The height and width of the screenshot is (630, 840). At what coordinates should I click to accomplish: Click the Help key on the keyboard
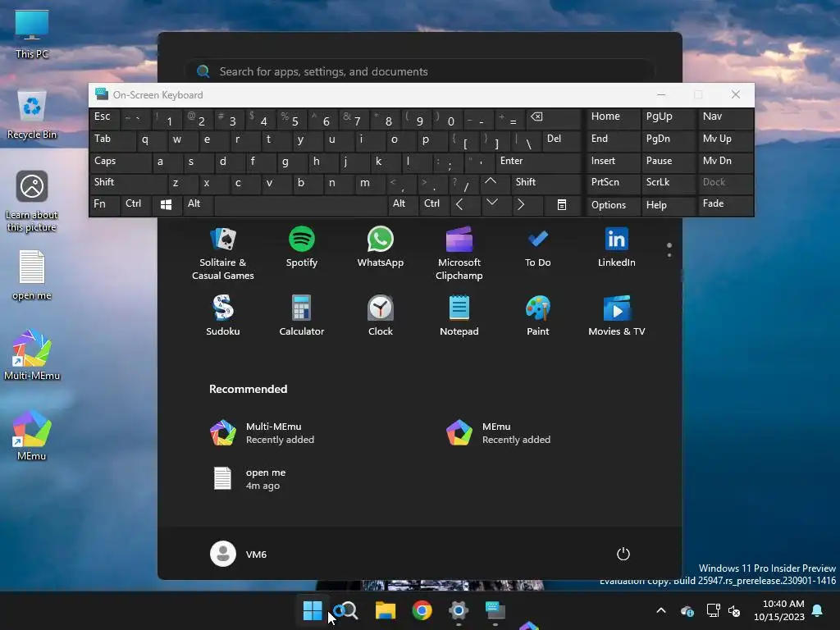click(668, 205)
